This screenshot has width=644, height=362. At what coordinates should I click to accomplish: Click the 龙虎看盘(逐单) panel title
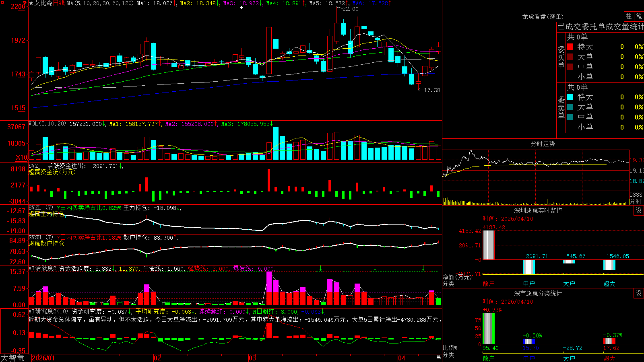tap(543, 16)
